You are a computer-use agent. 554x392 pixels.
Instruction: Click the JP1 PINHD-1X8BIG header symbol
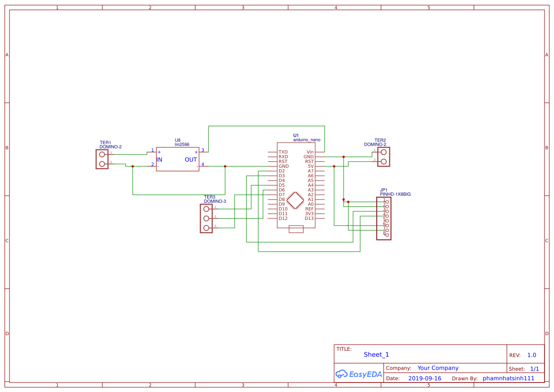[x=384, y=218]
